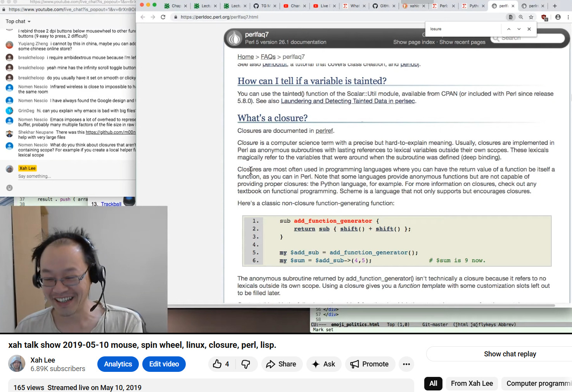Open emoji picker in chat

tap(10, 188)
